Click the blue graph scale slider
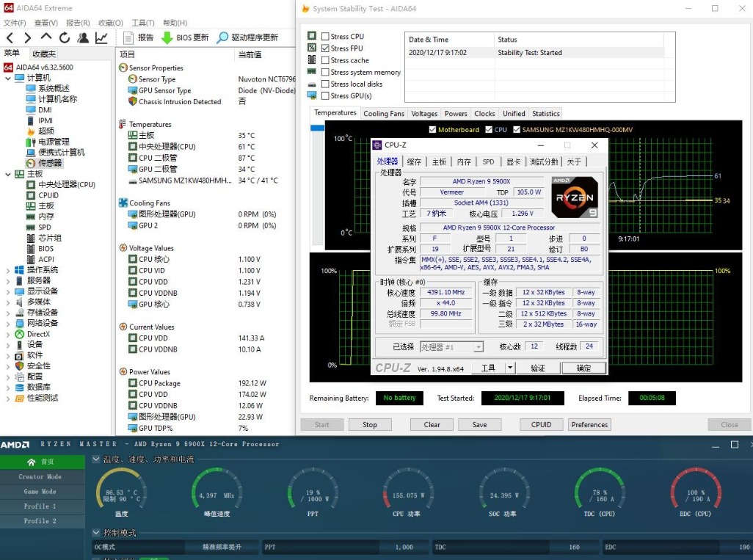 click(318, 128)
